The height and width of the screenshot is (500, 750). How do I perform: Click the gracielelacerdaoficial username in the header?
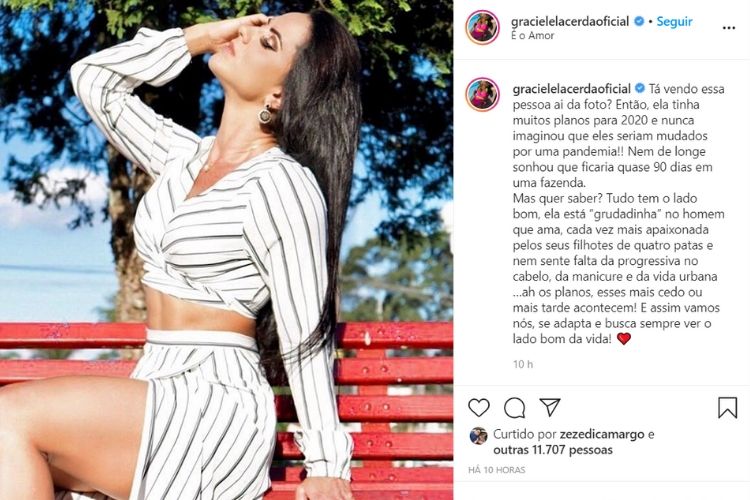pos(570,22)
